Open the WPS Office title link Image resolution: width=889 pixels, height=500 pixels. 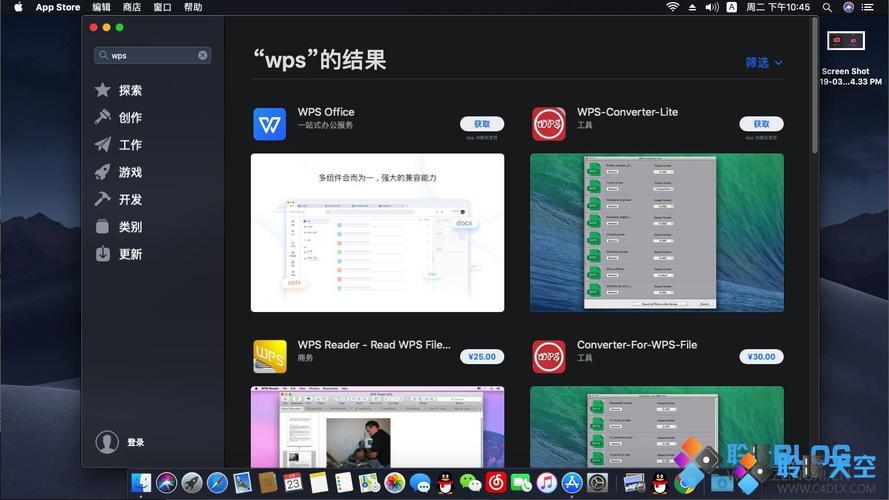(x=326, y=112)
